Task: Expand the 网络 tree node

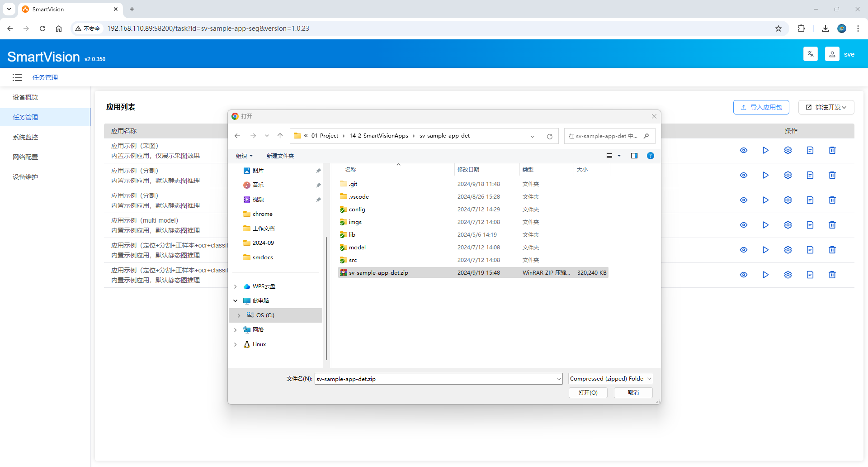Action: (x=235, y=330)
